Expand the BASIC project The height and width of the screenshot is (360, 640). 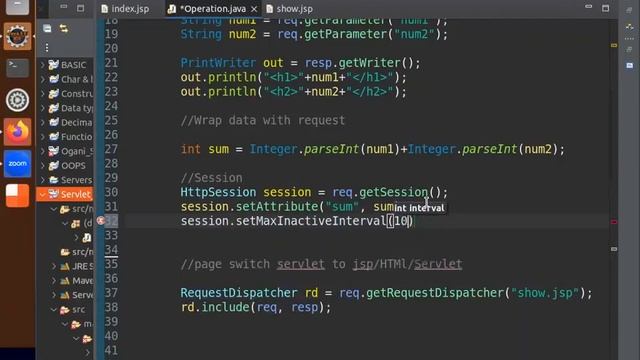coord(42,65)
